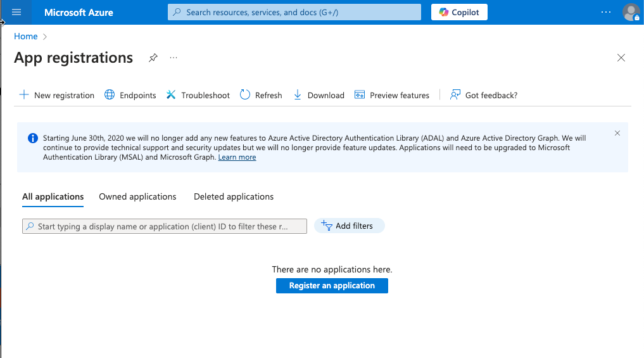The height and width of the screenshot is (358, 644).
Task: Open Copilot
Action: [459, 12]
